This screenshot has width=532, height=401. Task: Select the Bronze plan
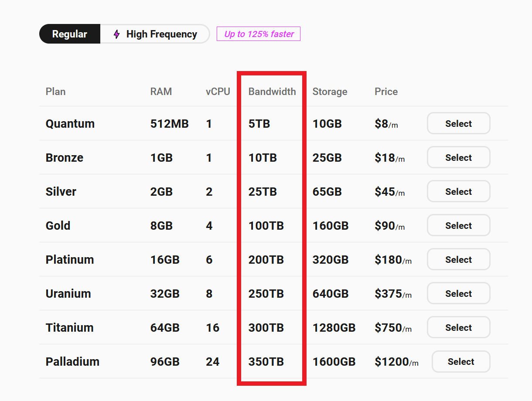(458, 157)
